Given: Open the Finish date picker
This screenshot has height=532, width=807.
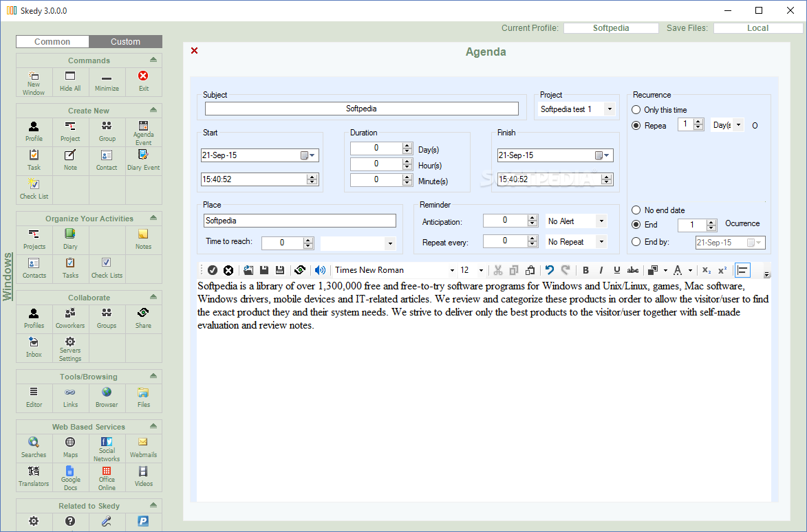Looking at the screenshot, I should pos(603,155).
